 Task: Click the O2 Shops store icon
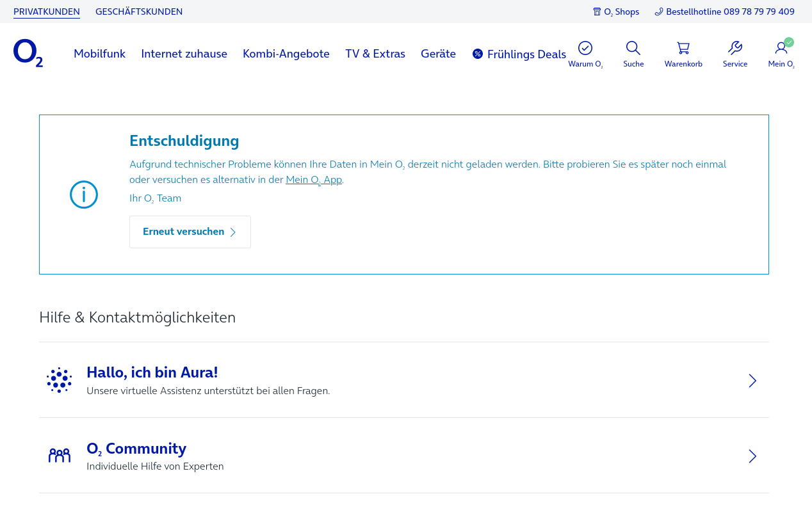click(597, 12)
